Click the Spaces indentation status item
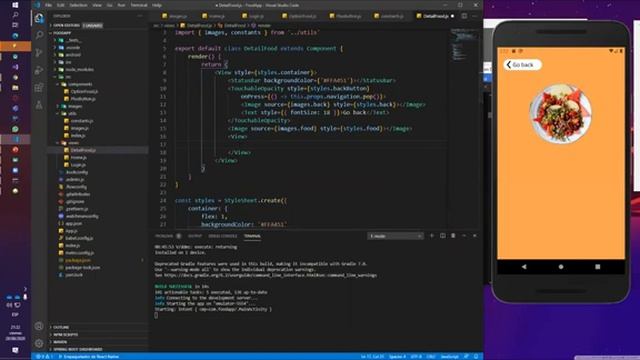This screenshot has height=360, width=640. 397,356
